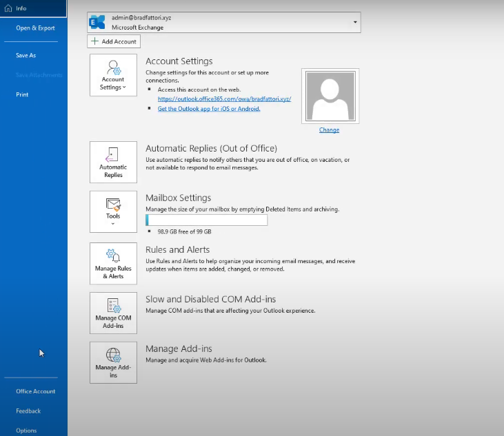
Task: Click the Automatic Replies (Out of Office) heading
Action: click(211, 148)
